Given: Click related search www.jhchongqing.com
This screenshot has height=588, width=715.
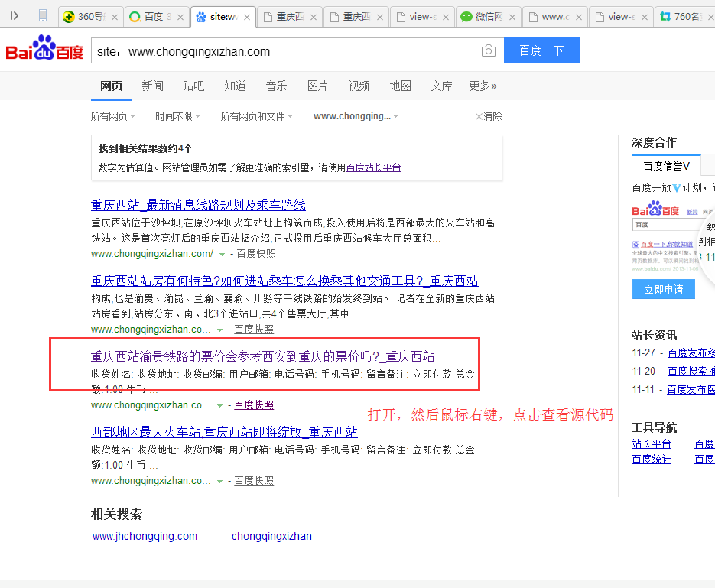Looking at the screenshot, I should (145, 537).
